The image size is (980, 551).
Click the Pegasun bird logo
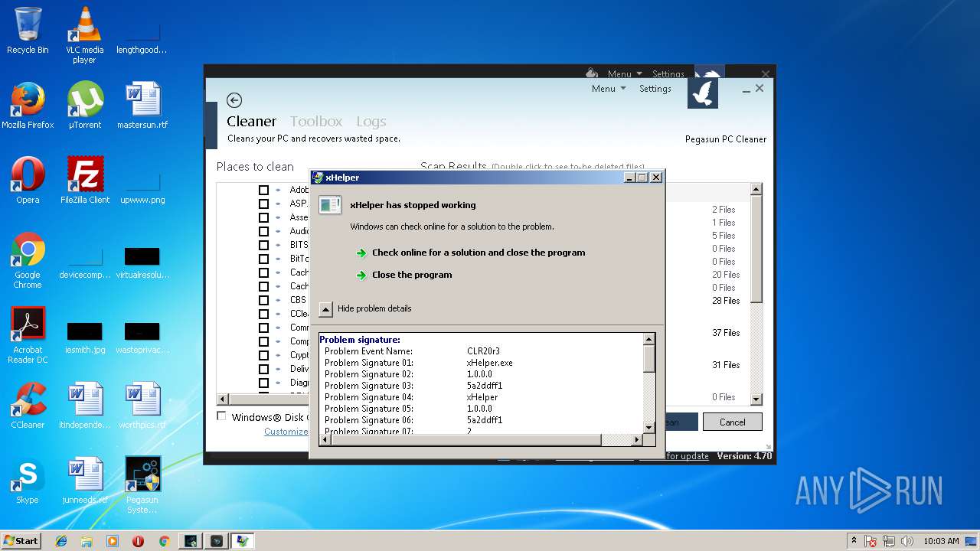pyautogui.click(x=703, y=93)
